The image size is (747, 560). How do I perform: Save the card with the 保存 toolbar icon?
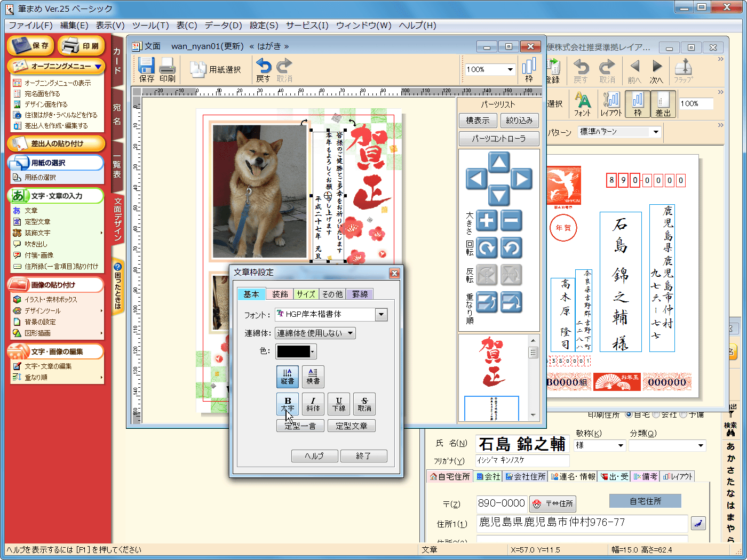(147, 70)
